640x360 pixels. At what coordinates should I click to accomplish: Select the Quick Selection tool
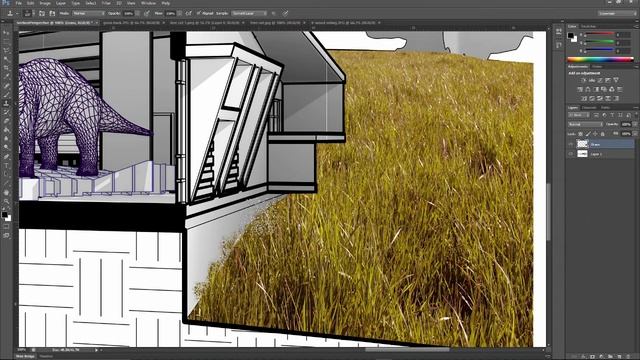click(x=6, y=59)
